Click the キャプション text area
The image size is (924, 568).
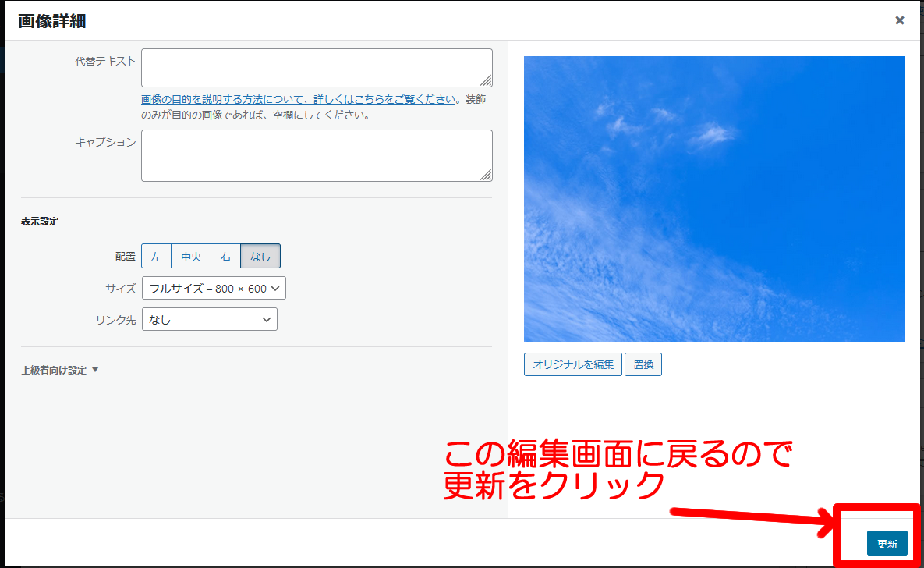coord(317,156)
